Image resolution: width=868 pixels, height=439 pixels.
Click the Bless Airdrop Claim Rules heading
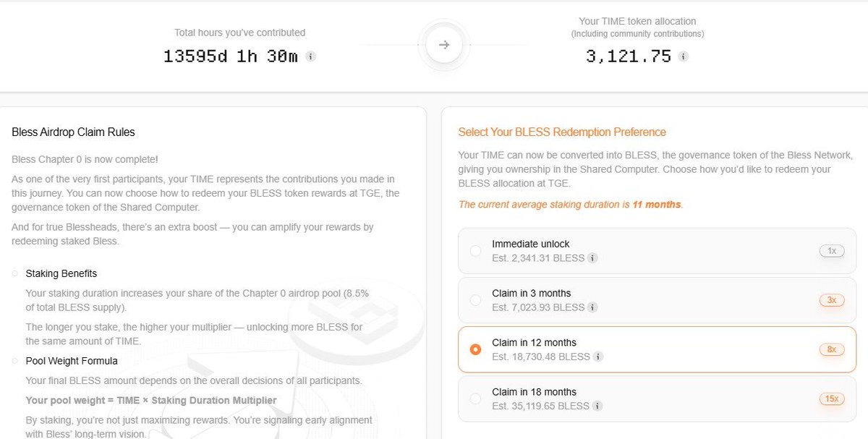[x=73, y=132]
